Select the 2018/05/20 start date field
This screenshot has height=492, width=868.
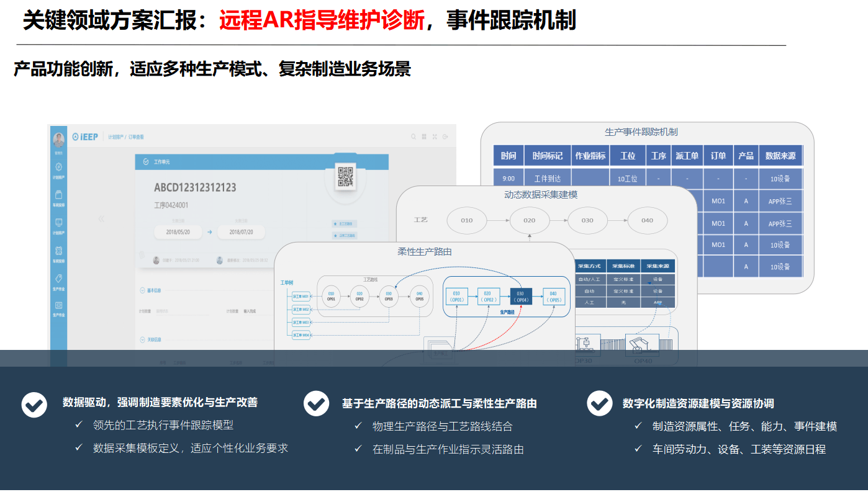click(177, 232)
